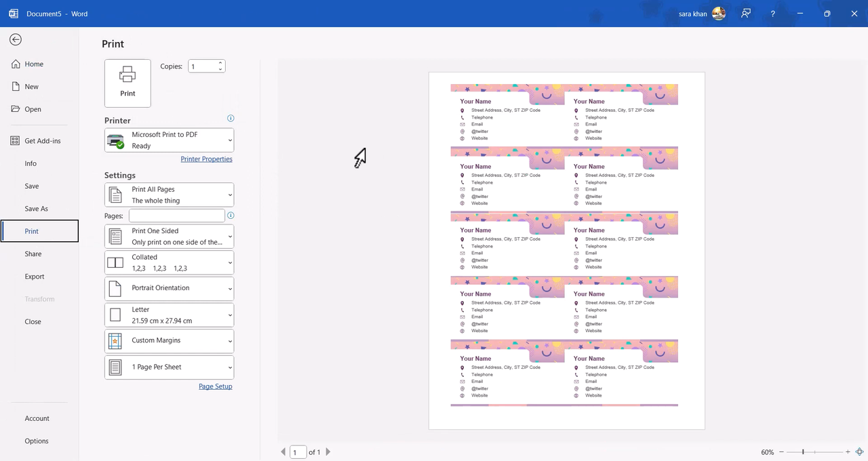
Task: Click the Print All Pages document icon
Action: 115,195
